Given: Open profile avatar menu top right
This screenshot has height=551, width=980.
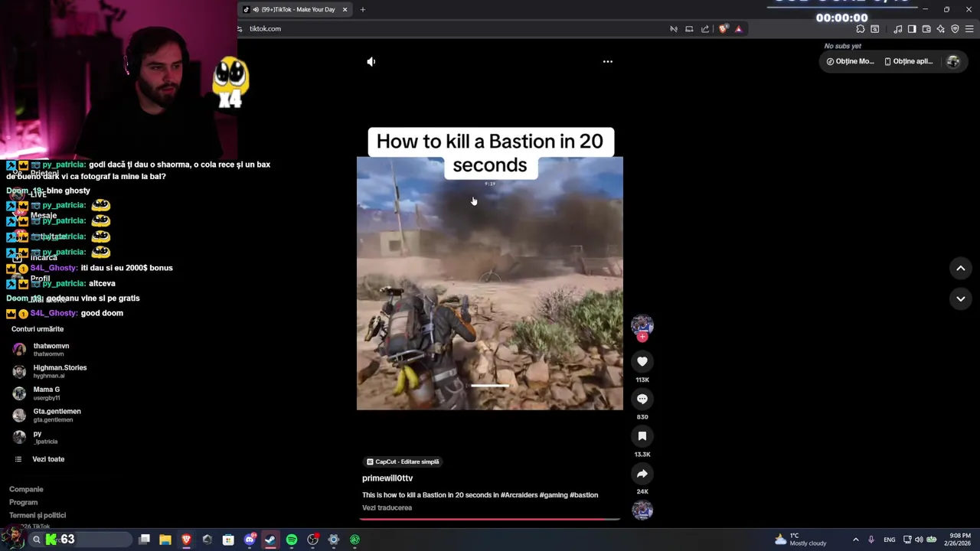Looking at the screenshot, I should [953, 61].
